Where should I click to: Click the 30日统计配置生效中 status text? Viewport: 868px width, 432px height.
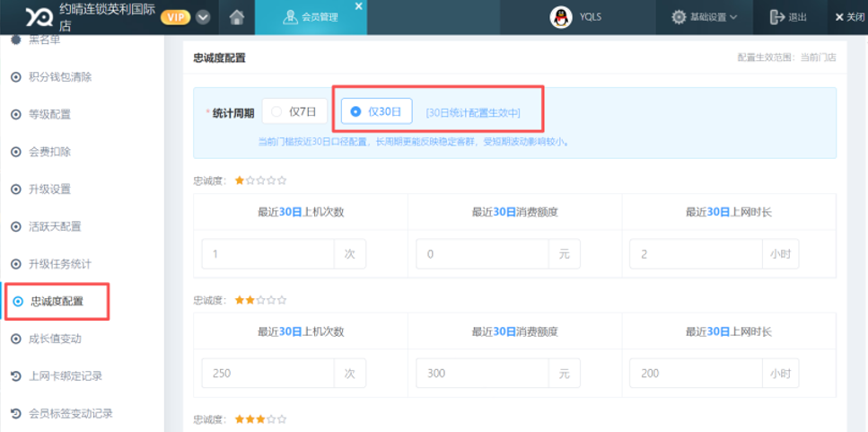point(473,112)
